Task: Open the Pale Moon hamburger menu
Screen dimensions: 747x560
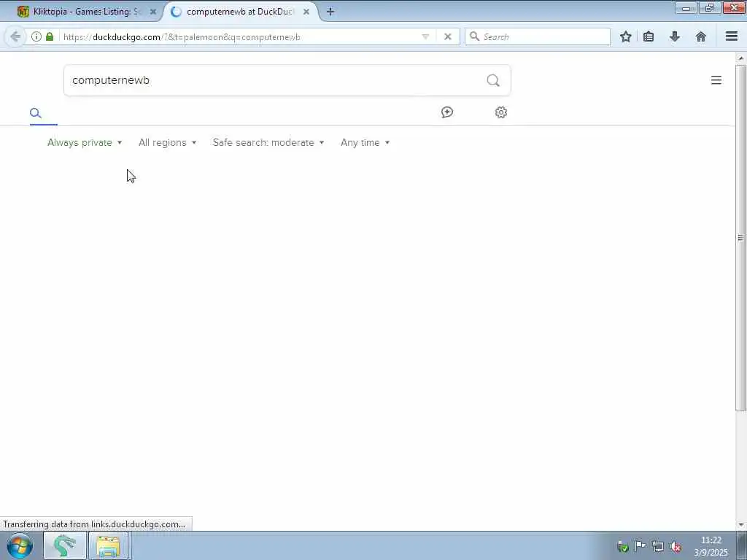Action: 732,36
